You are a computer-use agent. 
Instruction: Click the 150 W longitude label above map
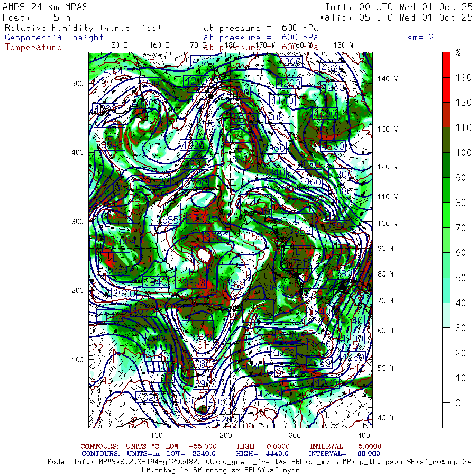pyautogui.click(x=343, y=45)
